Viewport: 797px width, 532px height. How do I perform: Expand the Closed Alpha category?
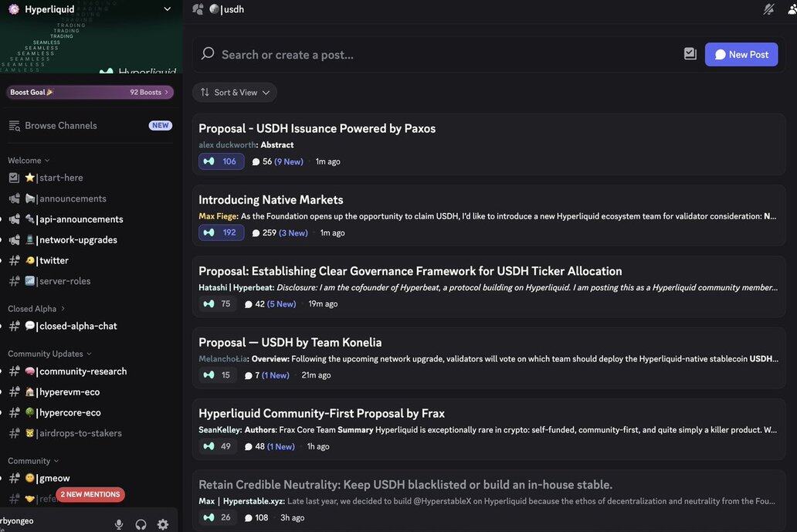36,308
